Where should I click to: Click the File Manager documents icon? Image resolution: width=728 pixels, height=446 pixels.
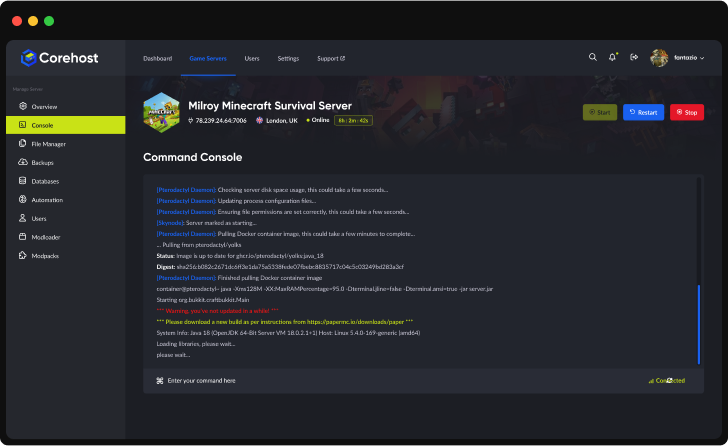(22, 143)
